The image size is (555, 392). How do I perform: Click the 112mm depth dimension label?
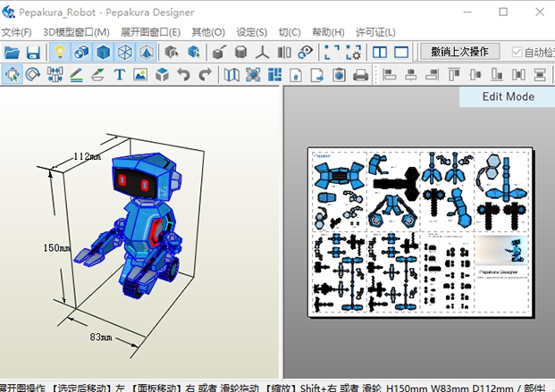coord(87,156)
